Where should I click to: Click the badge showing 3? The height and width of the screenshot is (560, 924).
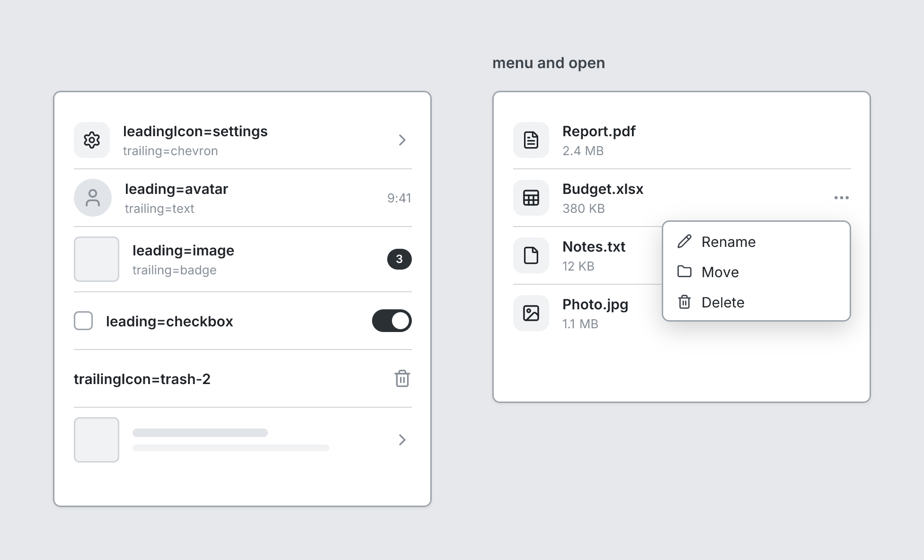click(400, 259)
